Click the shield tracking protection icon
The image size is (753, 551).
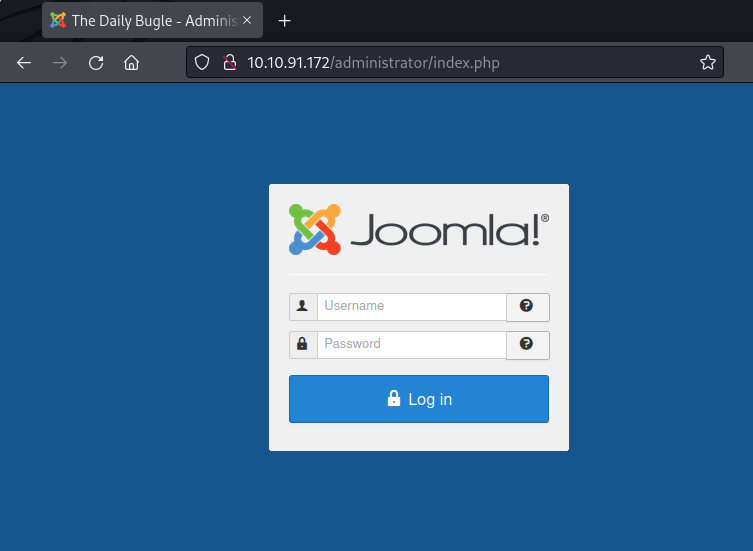[x=202, y=62]
